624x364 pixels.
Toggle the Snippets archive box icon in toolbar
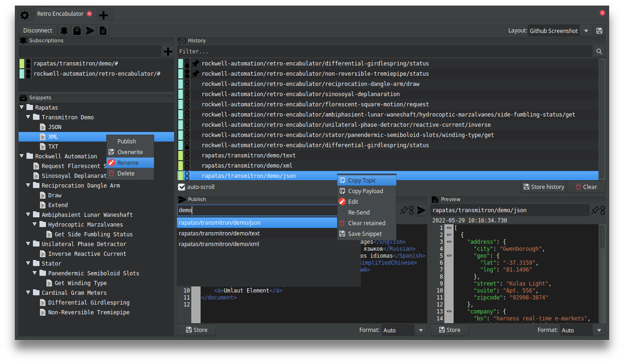pos(77,31)
